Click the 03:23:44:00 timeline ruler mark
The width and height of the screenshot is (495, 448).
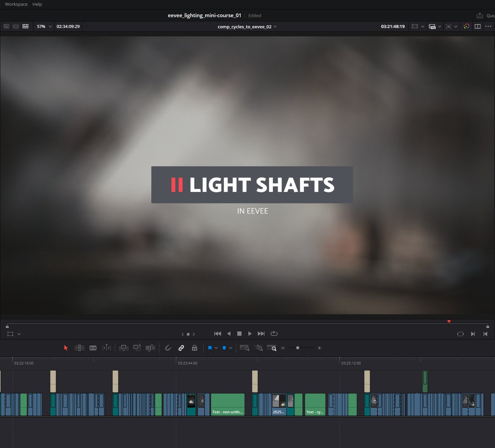(187, 363)
